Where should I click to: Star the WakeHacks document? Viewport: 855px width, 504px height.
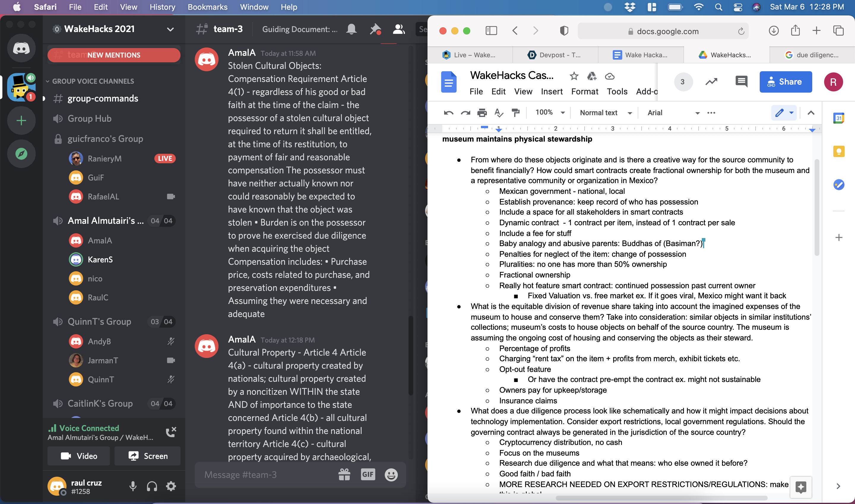coord(574,76)
